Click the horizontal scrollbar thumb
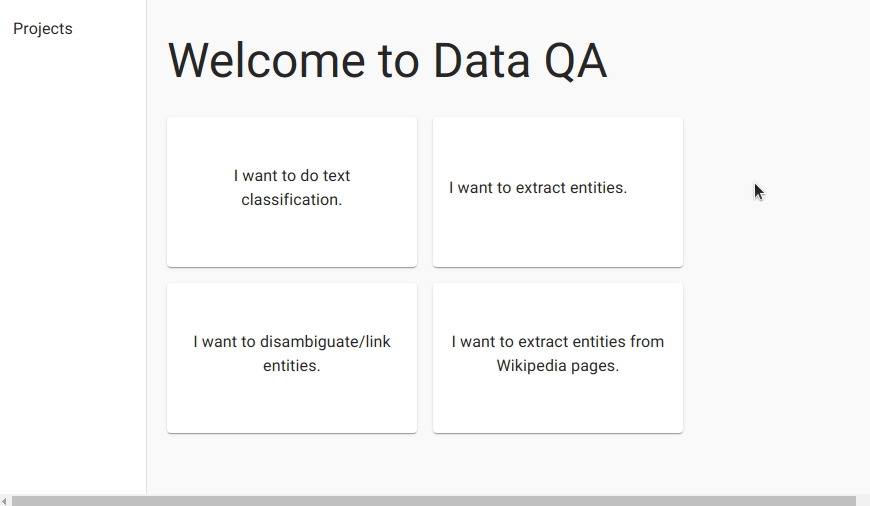The image size is (870, 506). [433, 500]
